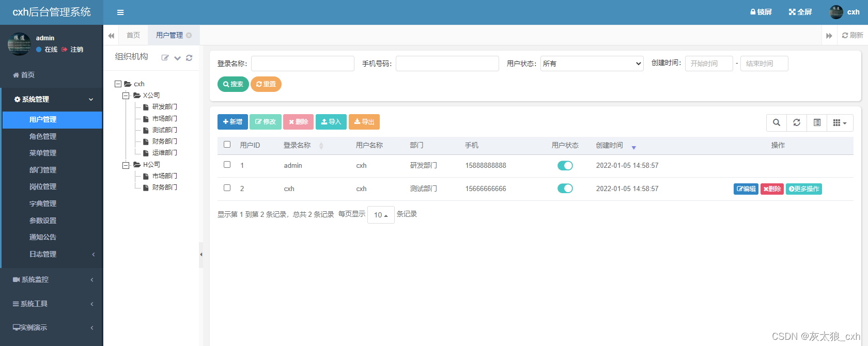Collapse the X公司 tree node
This screenshot has height=346, width=868.
pyautogui.click(x=126, y=96)
